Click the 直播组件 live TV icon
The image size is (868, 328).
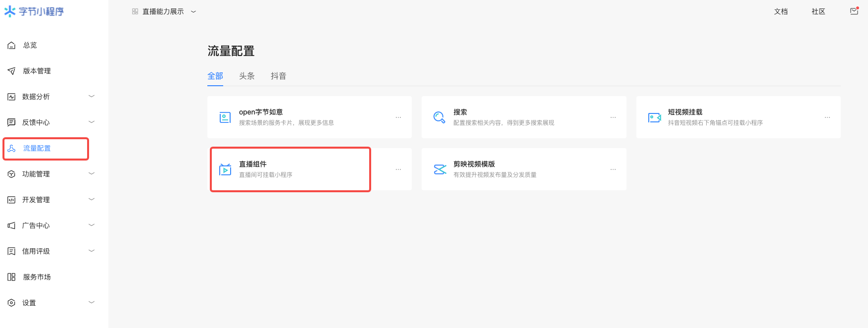pyautogui.click(x=225, y=169)
